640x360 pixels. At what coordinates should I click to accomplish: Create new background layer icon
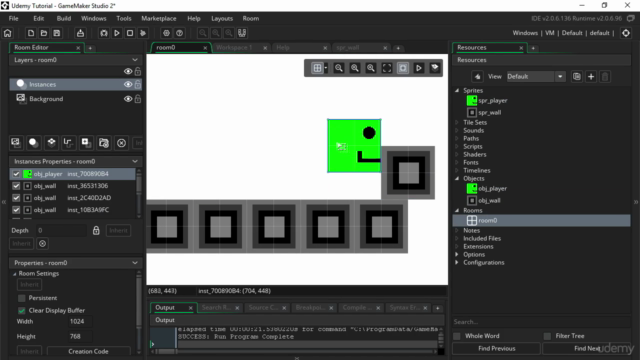[x=16, y=142]
